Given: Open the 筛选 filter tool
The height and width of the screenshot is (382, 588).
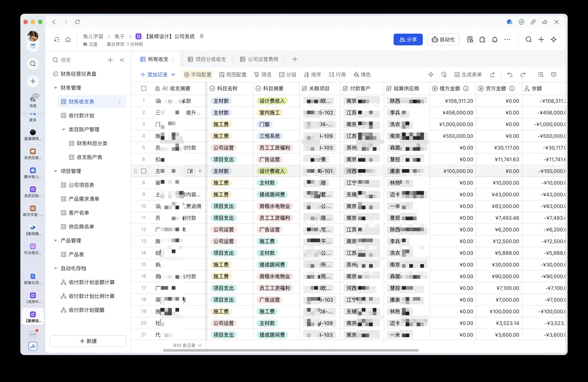Looking at the screenshot, I should (262, 75).
